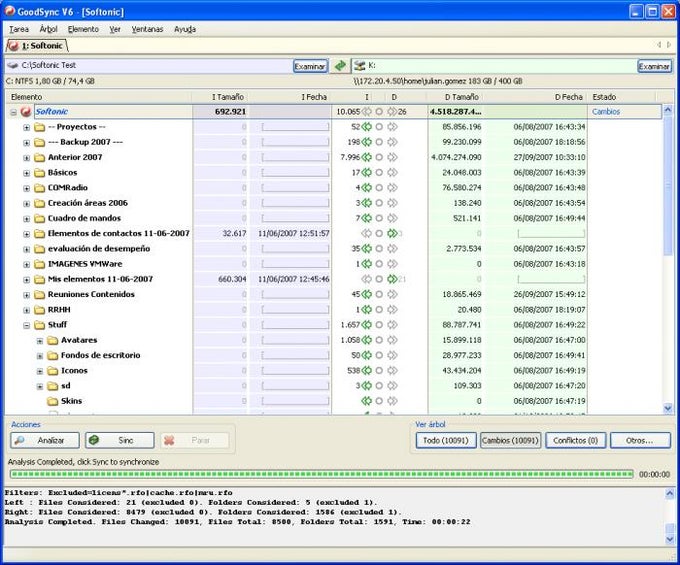This screenshot has height=565, width=680.
Task: Click the left-arrow sync icon in Avatares row
Action: (367, 340)
